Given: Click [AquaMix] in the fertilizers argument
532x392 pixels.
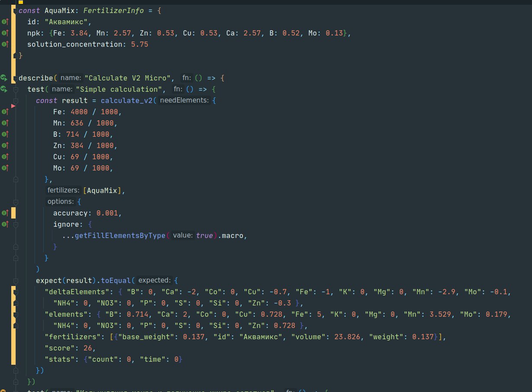Looking at the screenshot, I should point(102,190).
